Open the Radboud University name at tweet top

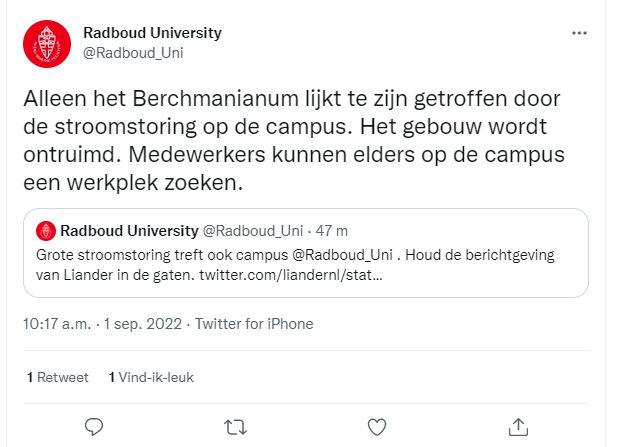152,33
